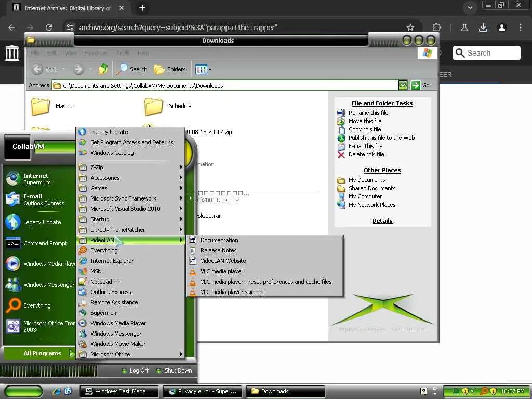Viewport: 532px width, 399px height.
Task: Click Go next to address bar
Action: 421,85
